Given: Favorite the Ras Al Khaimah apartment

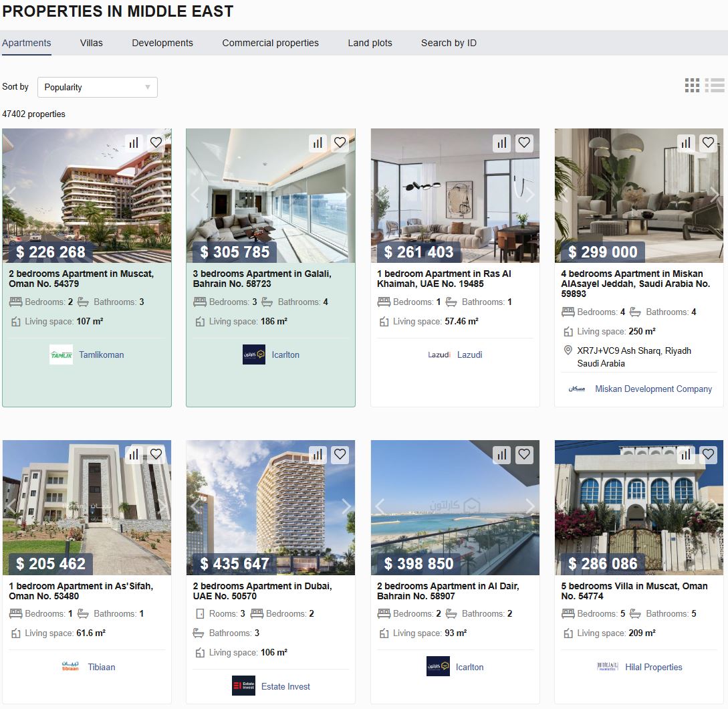Looking at the screenshot, I should click(x=524, y=142).
